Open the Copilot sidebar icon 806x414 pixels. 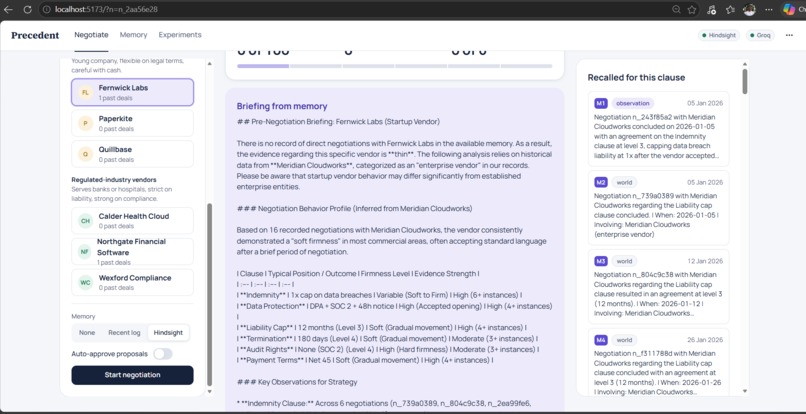(789, 10)
